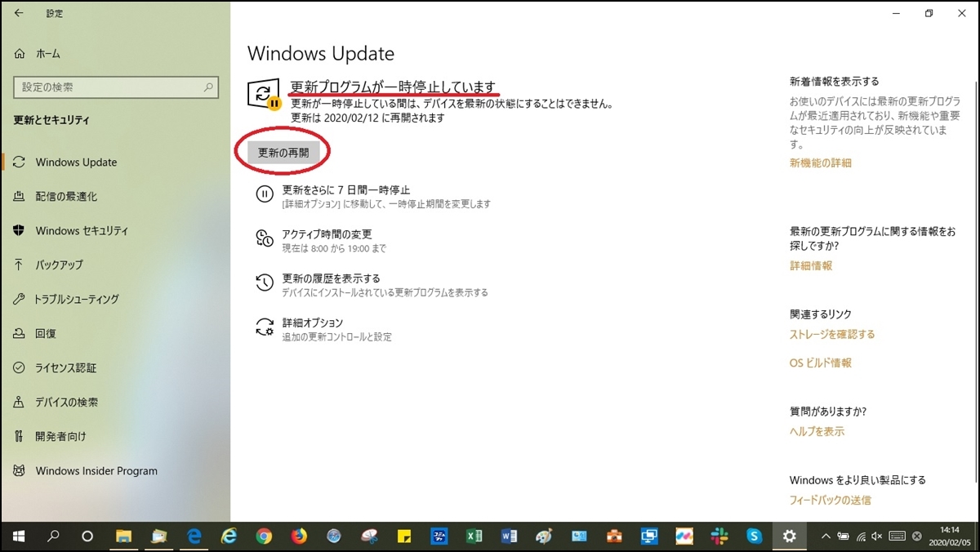Open the OS ビルド情報 link
Image resolution: width=980 pixels, height=552 pixels.
click(821, 363)
